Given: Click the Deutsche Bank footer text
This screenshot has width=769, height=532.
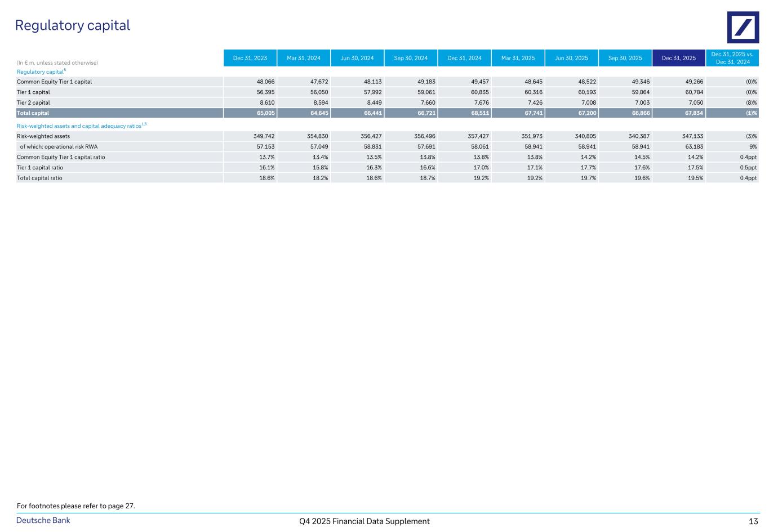Looking at the screenshot, I should click(x=43, y=520).
